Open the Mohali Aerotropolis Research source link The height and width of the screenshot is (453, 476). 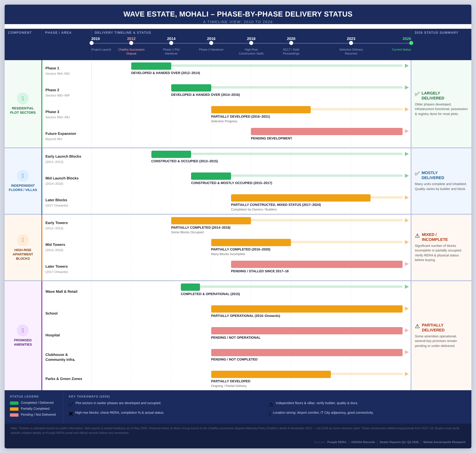tap(444, 442)
